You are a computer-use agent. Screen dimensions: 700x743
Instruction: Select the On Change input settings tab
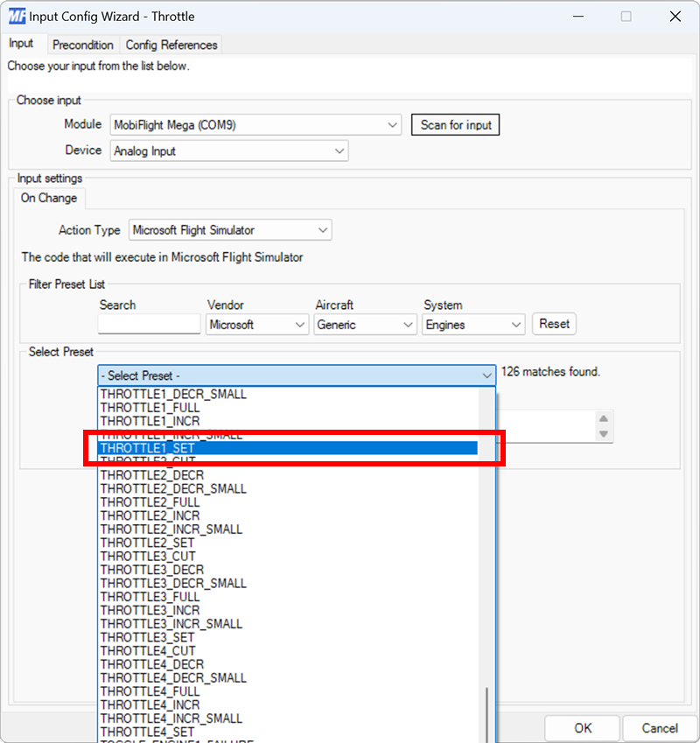point(48,198)
